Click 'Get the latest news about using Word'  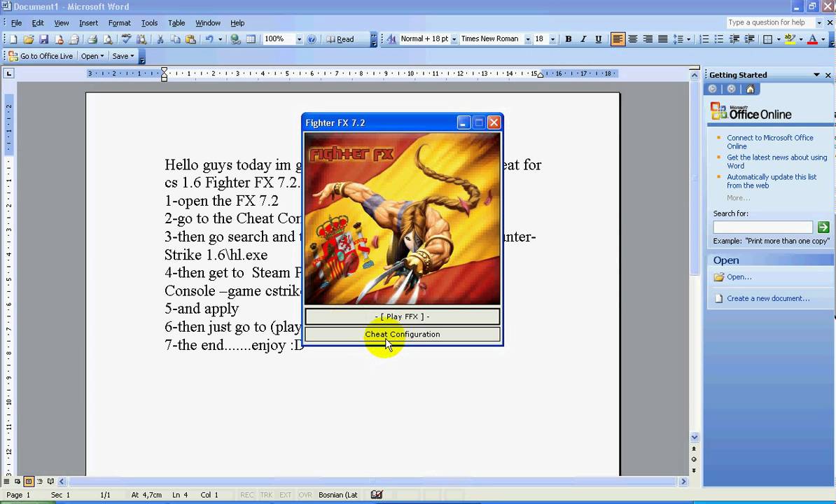click(x=776, y=162)
